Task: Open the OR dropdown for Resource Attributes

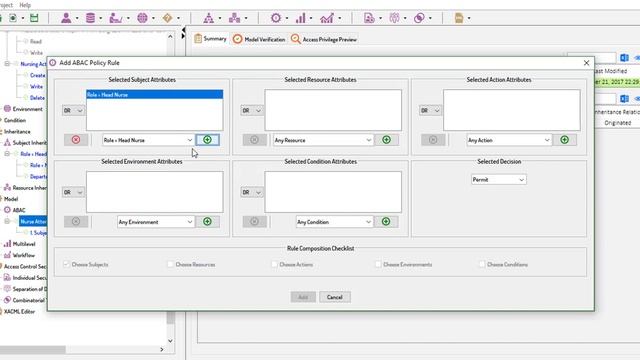Action: pyautogui.click(x=251, y=111)
